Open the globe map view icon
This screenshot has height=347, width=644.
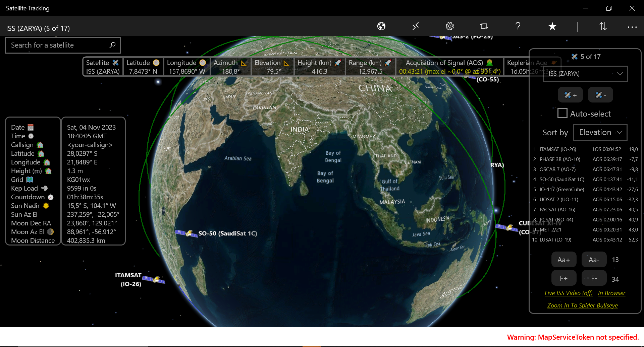(x=381, y=26)
